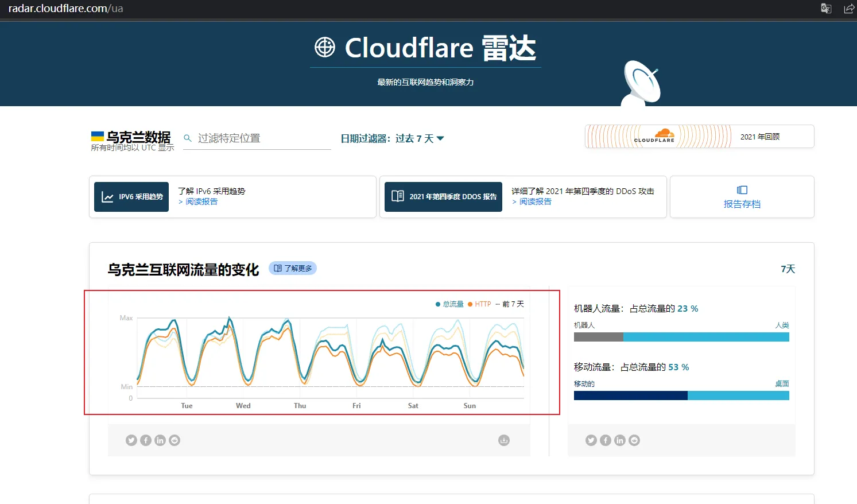Click the 7天 label at card corner
Image resolution: width=857 pixels, height=504 pixels.
[x=788, y=269]
